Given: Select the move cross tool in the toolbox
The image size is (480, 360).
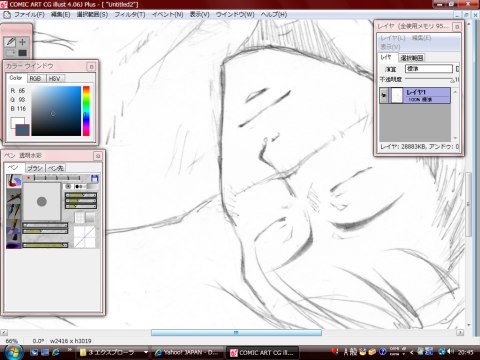Looking at the screenshot, I should (22, 42).
